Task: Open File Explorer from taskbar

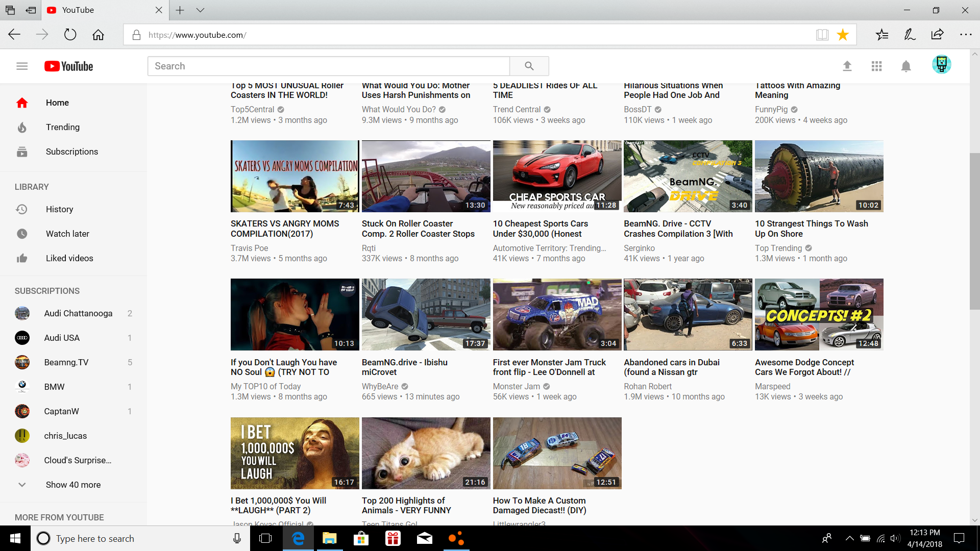Action: tap(330, 539)
